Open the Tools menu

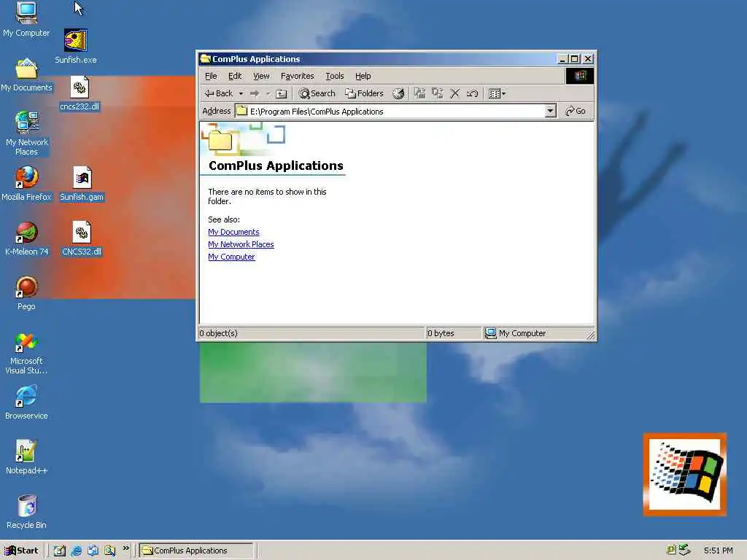(x=334, y=76)
